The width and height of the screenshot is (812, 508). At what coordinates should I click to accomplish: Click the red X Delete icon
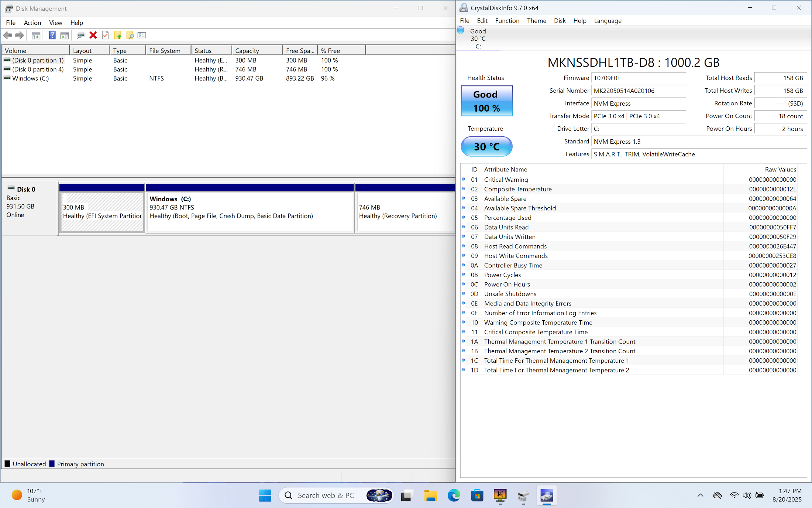click(93, 35)
